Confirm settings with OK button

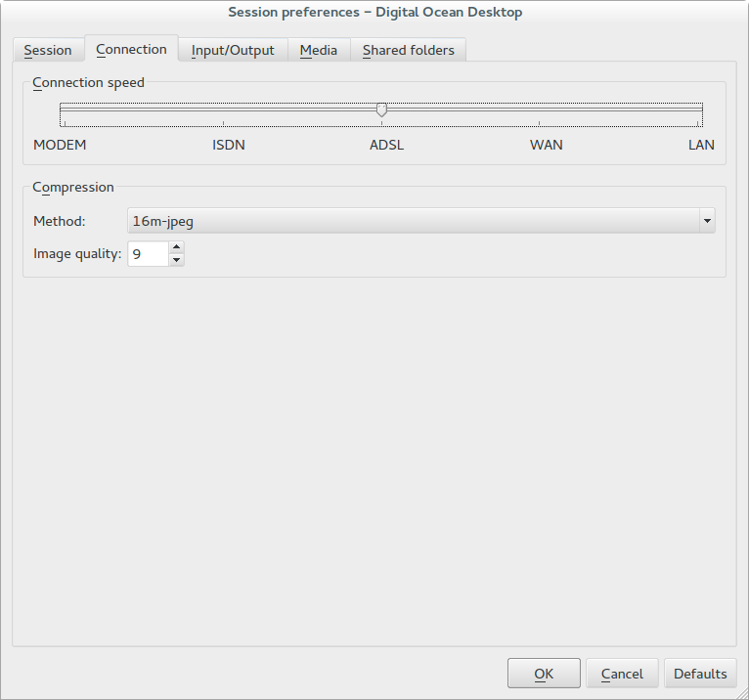click(544, 674)
